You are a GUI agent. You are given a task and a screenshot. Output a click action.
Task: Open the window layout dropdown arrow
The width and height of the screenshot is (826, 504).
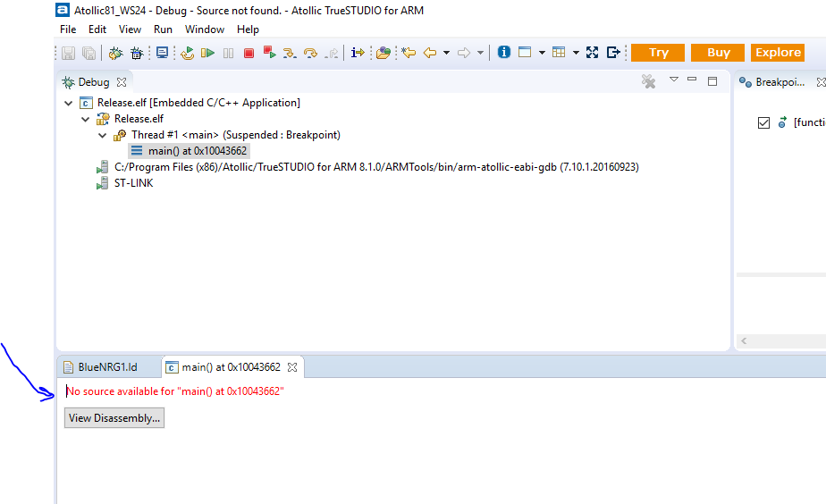pyautogui.click(x=542, y=53)
